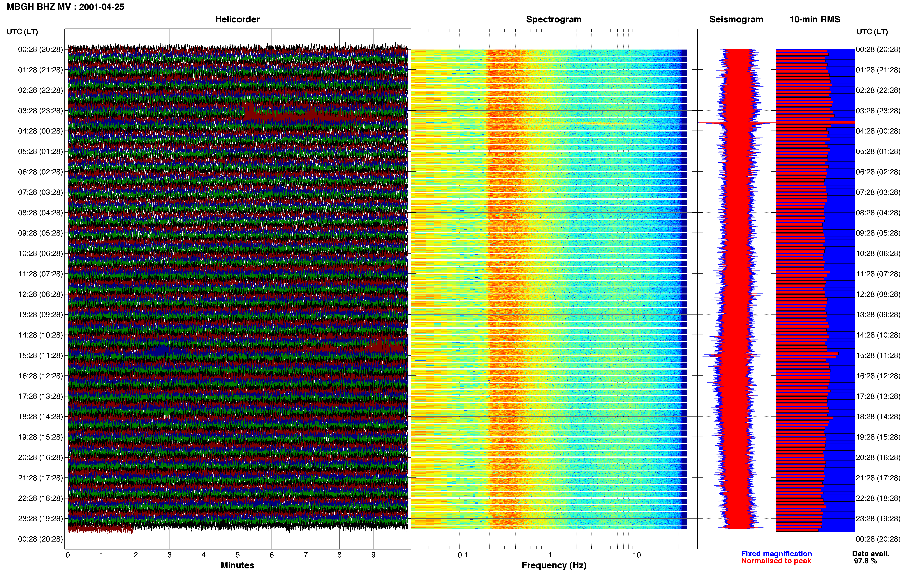
Task: Select the 'Seismogram' panel heading
Action: pyautogui.click(x=736, y=20)
